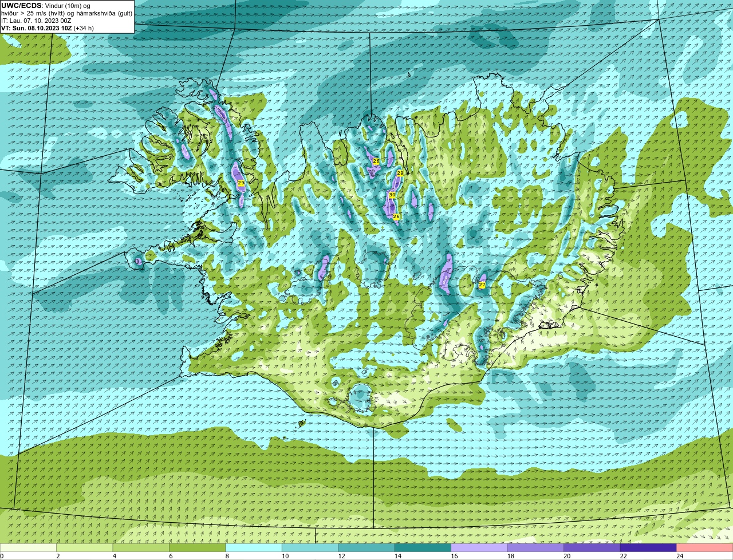
Task: Click the legend tick number 24
Action: (679, 555)
